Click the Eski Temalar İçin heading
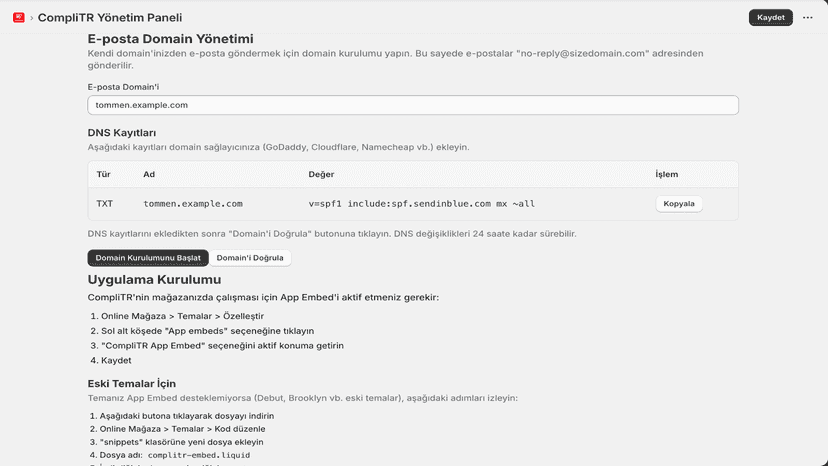828x466 pixels. [131, 384]
